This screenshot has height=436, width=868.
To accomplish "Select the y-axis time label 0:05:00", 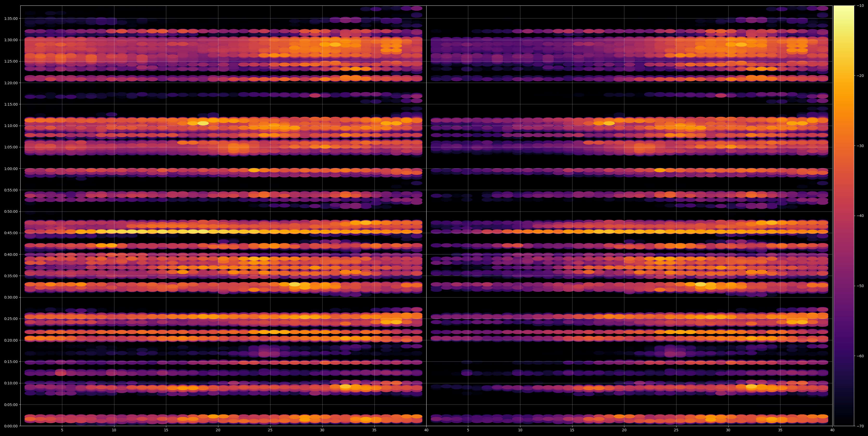I will 11,405.
